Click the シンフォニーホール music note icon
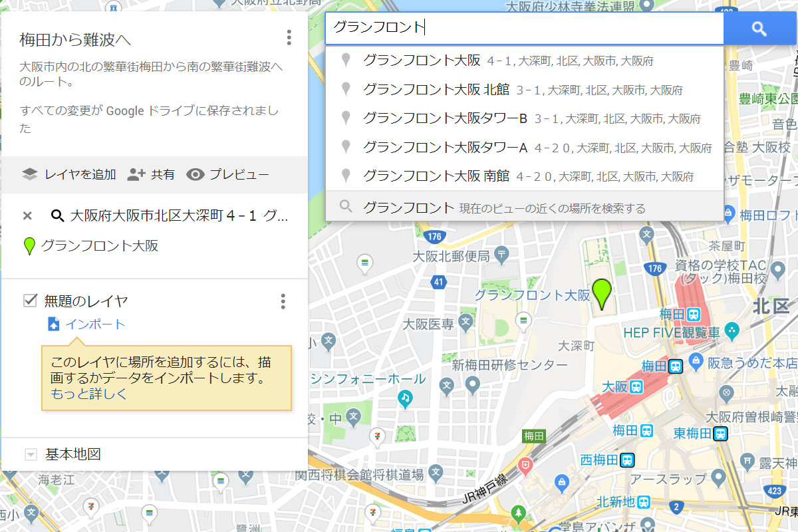Viewport: 798px width, 532px height. click(405, 398)
